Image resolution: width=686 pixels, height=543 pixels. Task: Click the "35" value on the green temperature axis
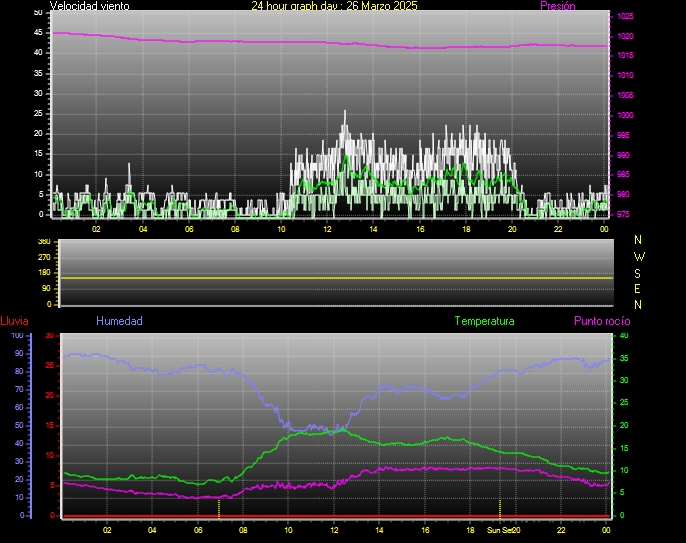point(624,359)
